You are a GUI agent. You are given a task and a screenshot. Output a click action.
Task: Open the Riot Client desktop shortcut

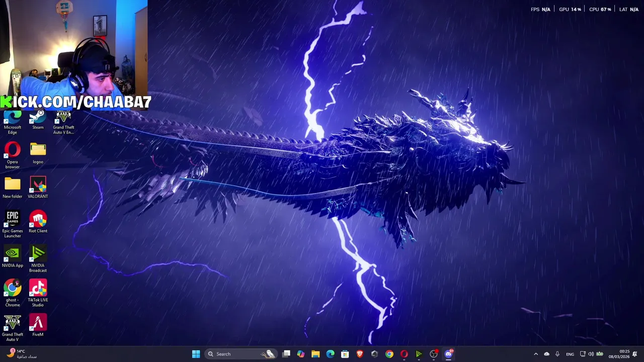(x=38, y=222)
